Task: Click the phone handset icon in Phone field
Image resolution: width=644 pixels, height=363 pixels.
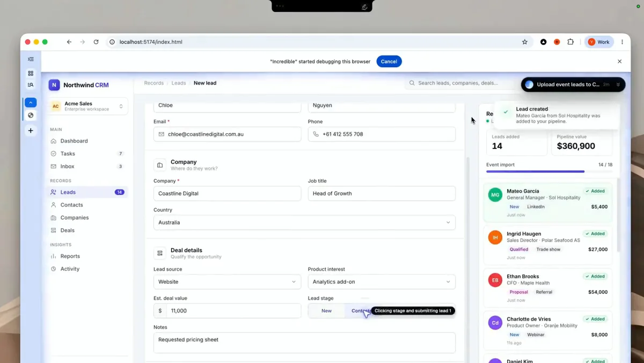Action: coord(316,134)
